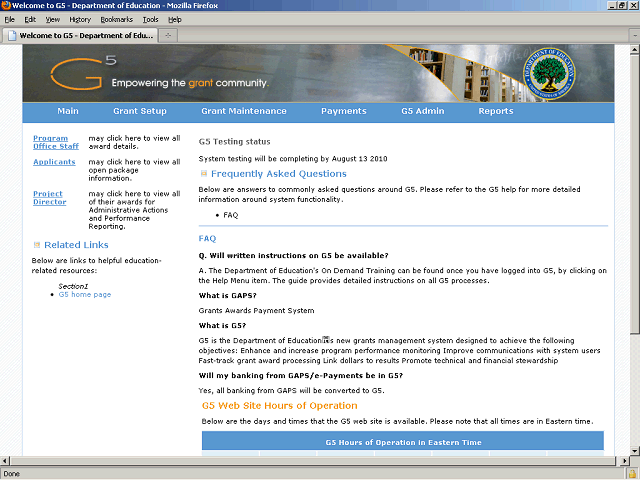Image resolution: width=640 pixels, height=480 pixels.
Task: Click the vertical scrollbar down arrow
Action: (x=634, y=451)
